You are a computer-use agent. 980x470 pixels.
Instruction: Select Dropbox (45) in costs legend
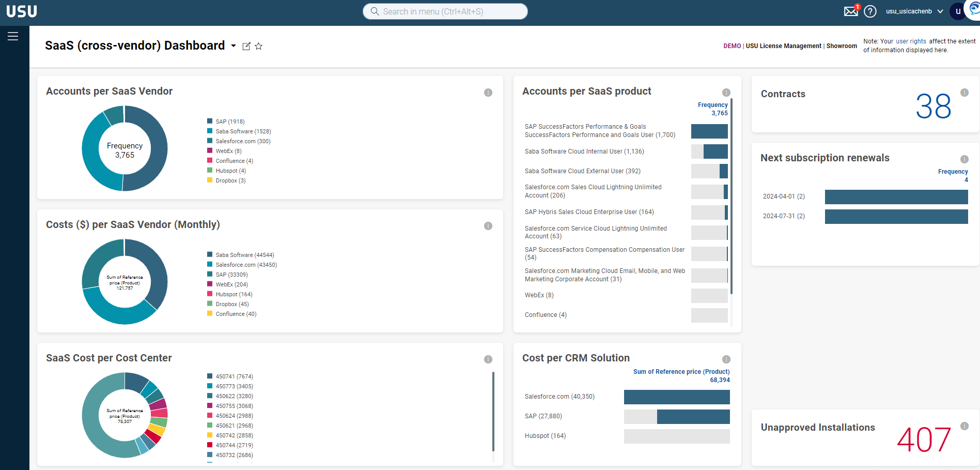pyautogui.click(x=232, y=304)
